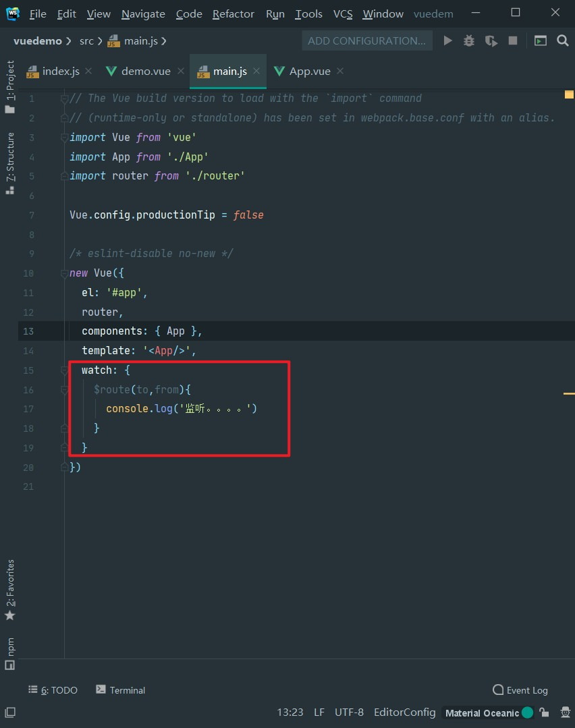Viewport: 575px width, 728px height.
Task: Click the Material Oceanic theme switcher
Action: click(482, 712)
